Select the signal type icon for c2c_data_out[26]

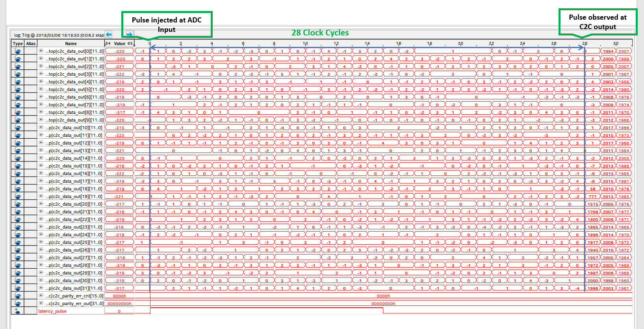click(x=18, y=250)
